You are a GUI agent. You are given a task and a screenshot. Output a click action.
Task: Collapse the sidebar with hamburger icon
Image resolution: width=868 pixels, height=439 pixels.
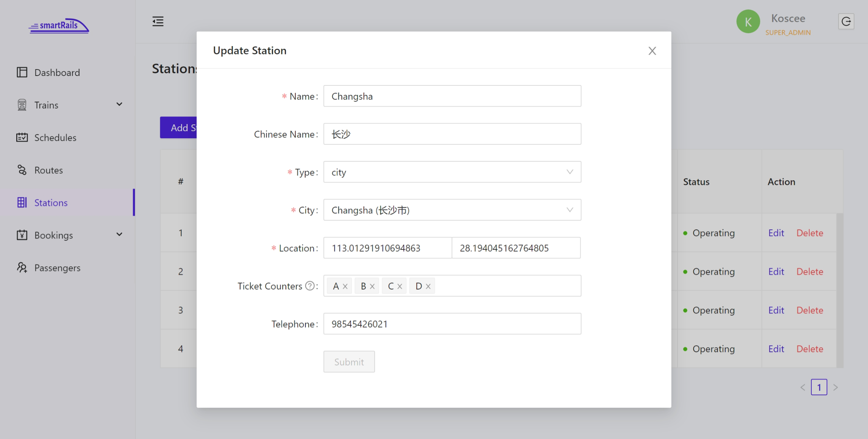pos(158,22)
